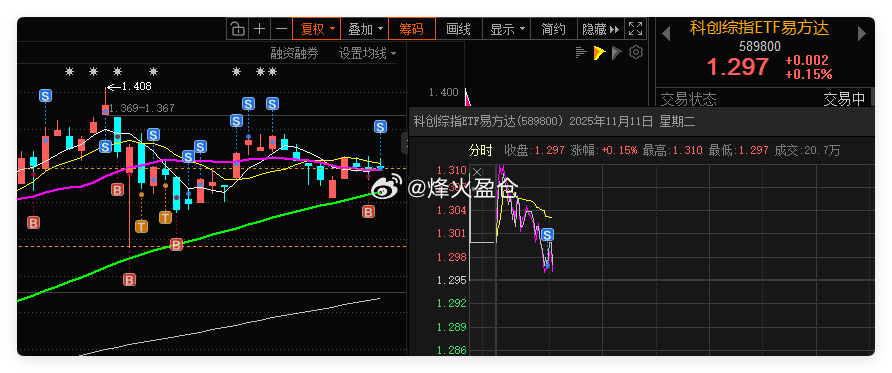Click the 1.400 axis label on chip panel

444,92
